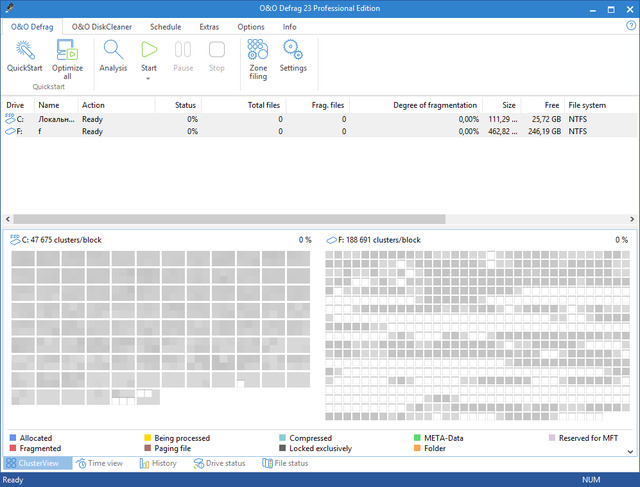Screen dimensions: 640x487
Task: Click the green Start play icon
Action: pyautogui.click(x=149, y=50)
